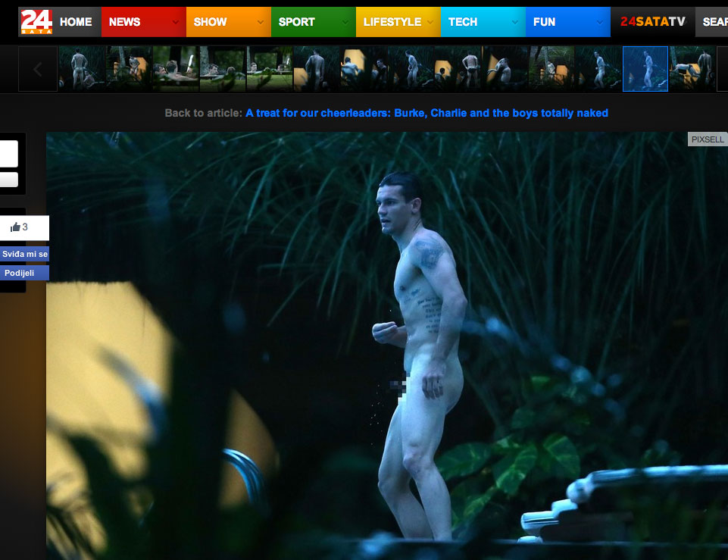Open the NEWS section
The width and height of the screenshot is (728, 560).
click(124, 22)
